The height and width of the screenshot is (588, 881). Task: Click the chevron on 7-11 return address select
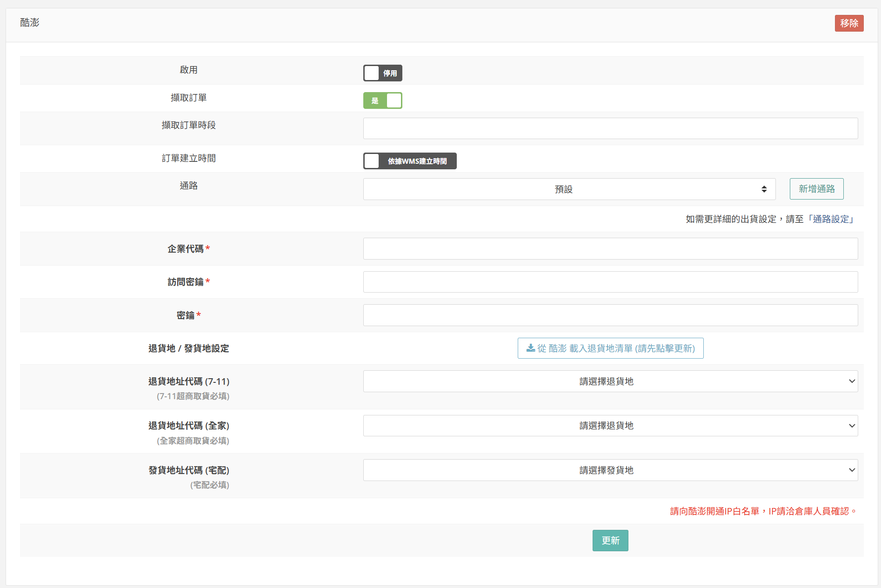pyautogui.click(x=852, y=381)
